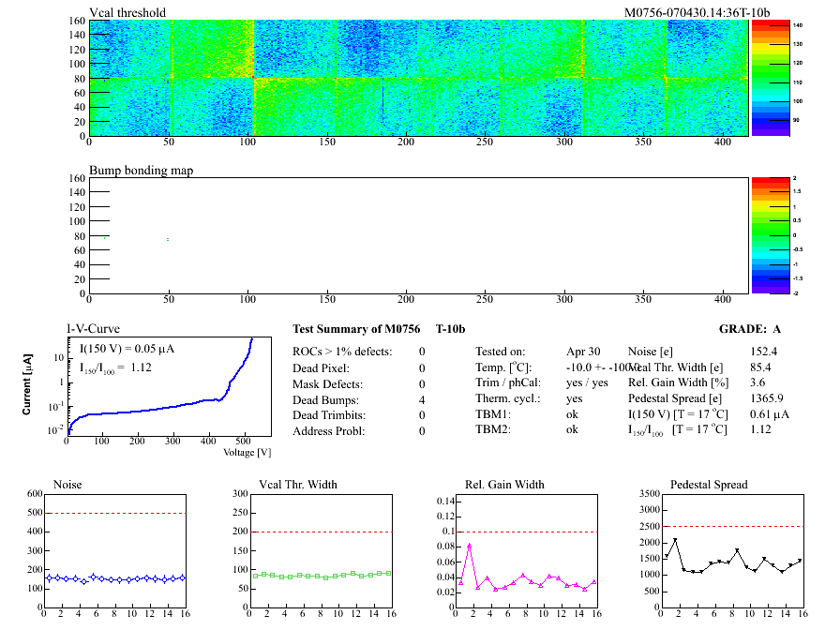Click the Voltage [V] axis label
The height and width of the screenshot is (630, 840).
[x=247, y=453]
